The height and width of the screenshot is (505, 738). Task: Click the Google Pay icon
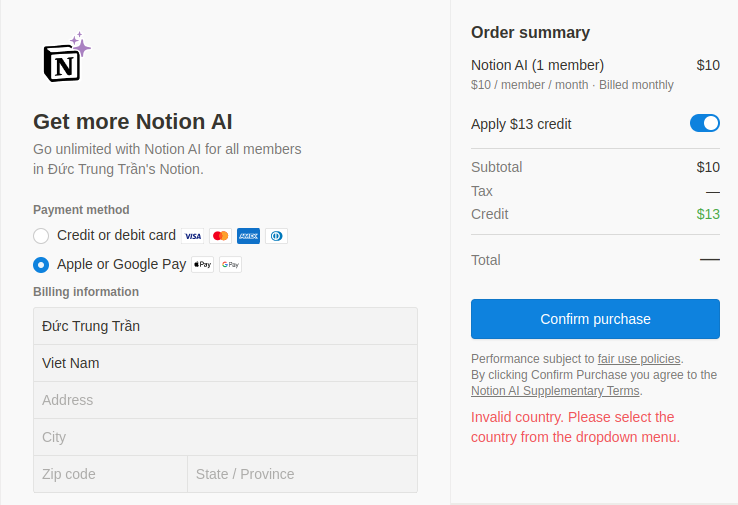231,265
